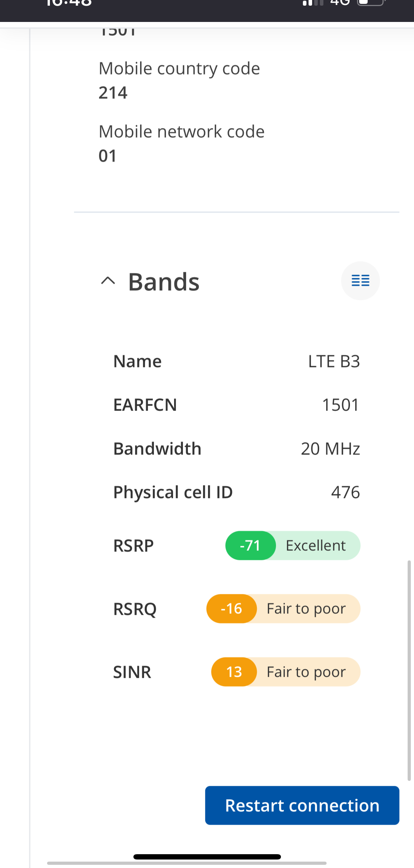Viewport: 414px width, 868px height.
Task: Click the vertical page scrollbar
Action: tap(409, 669)
